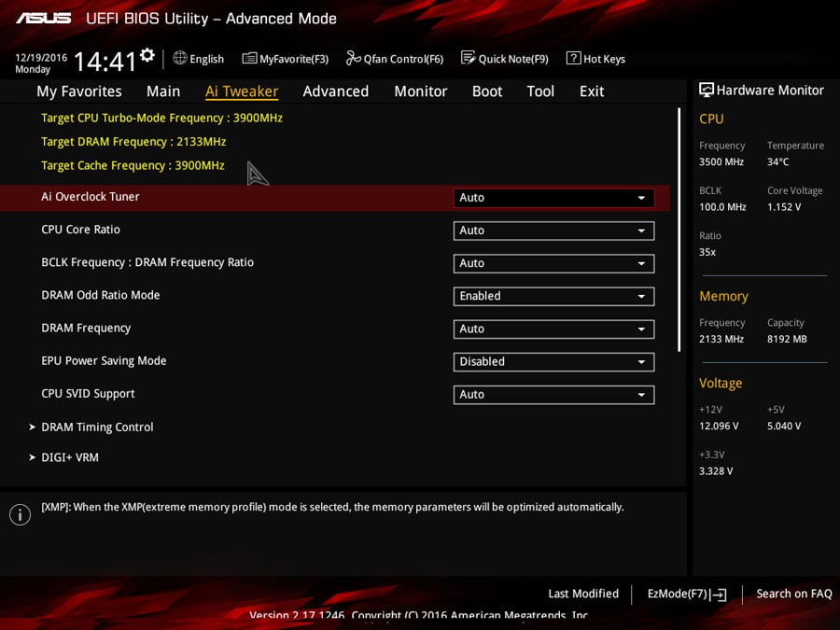Click Last Modified

(x=582, y=594)
